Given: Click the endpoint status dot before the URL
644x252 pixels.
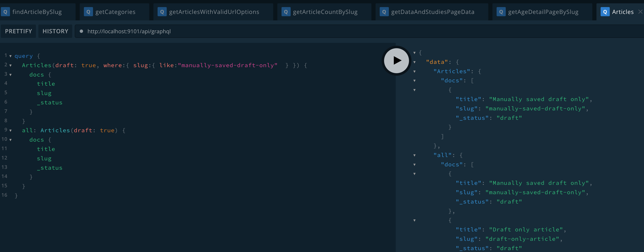Looking at the screenshot, I should [81, 31].
